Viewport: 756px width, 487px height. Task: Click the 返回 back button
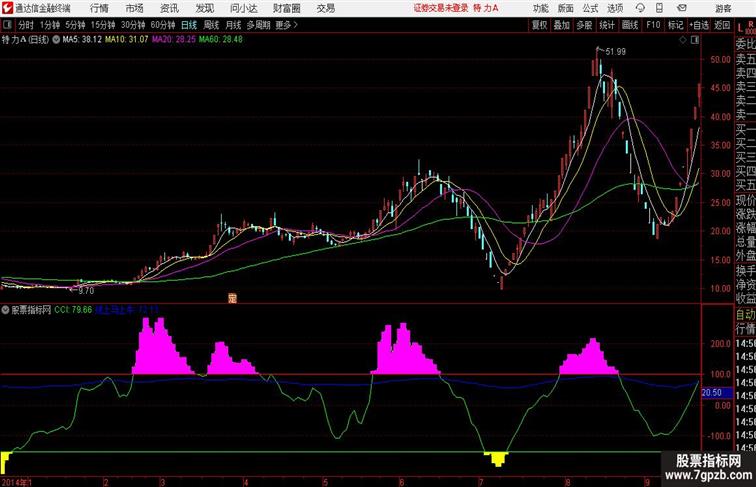pyautogui.click(x=722, y=25)
